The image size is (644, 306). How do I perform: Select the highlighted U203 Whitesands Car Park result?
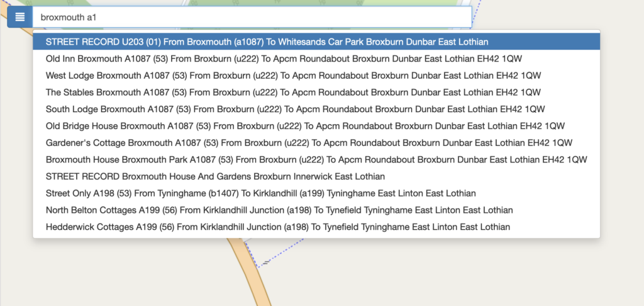coord(267,42)
